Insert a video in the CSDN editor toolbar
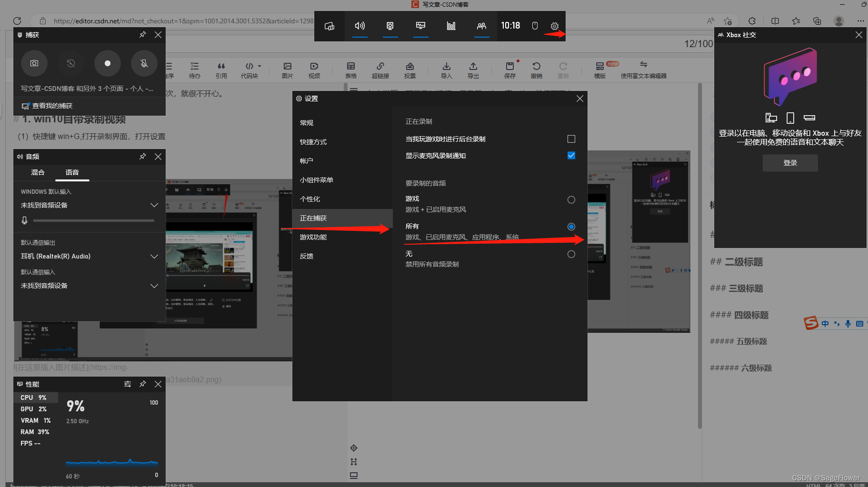 pos(314,70)
